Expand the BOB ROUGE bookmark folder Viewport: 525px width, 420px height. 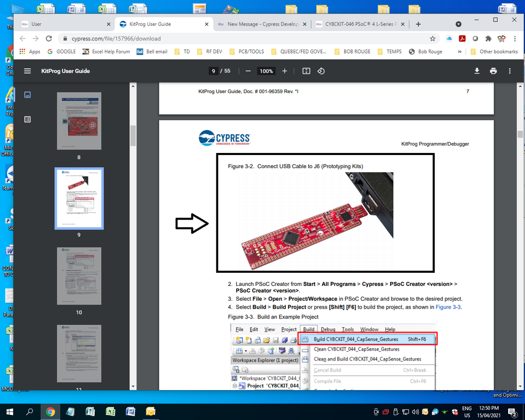click(x=353, y=52)
